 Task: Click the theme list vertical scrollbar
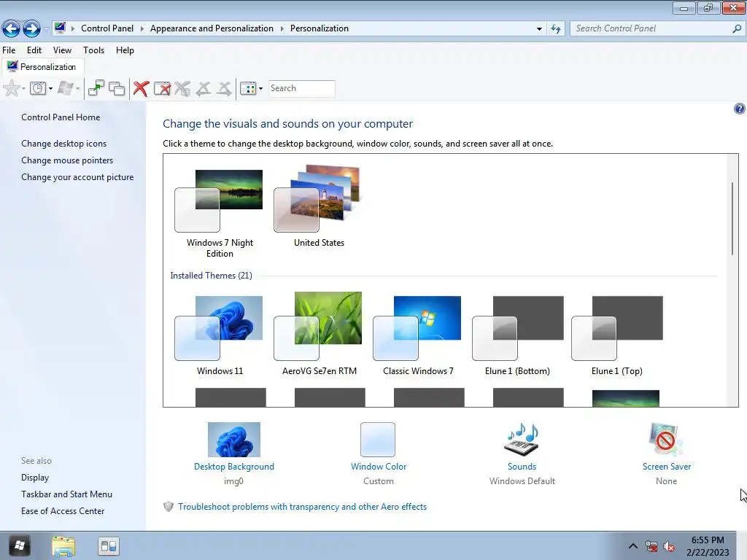[732, 219]
